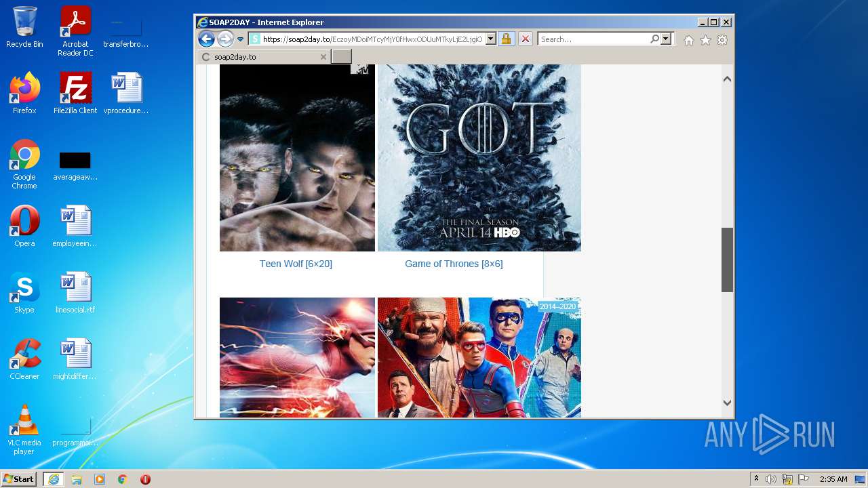Click the vertical scrollbar thumb

pyautogui.click(x=727, y=260)
